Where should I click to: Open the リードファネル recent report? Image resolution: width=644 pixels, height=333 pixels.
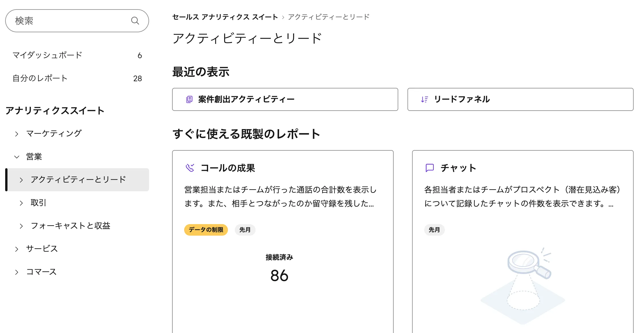(x=462, y=99)
